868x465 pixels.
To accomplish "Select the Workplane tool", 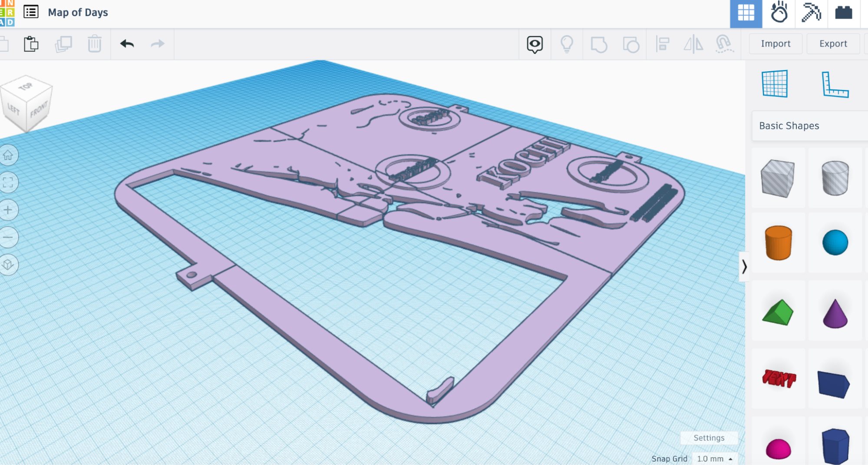I will [775, 83].
